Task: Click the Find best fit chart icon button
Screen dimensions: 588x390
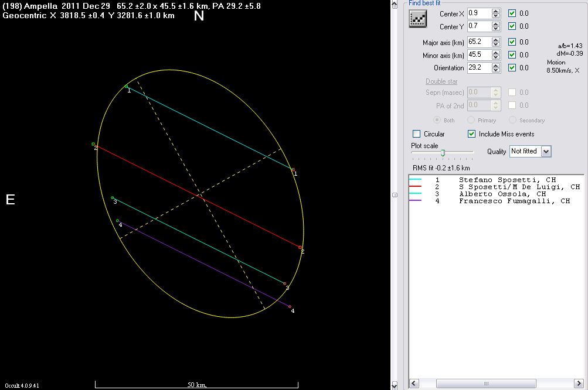Action: [x=418, y=18]
